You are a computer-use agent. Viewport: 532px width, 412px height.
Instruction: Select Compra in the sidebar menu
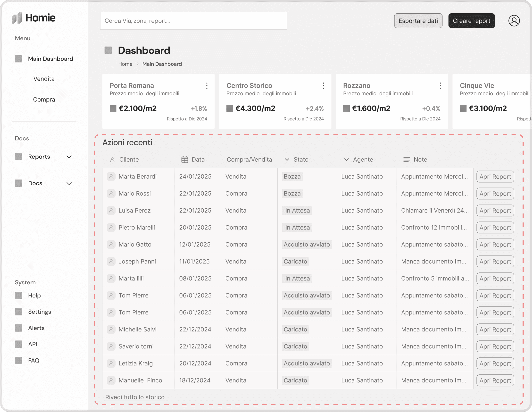pyautogui.click(x=44, y=99)
